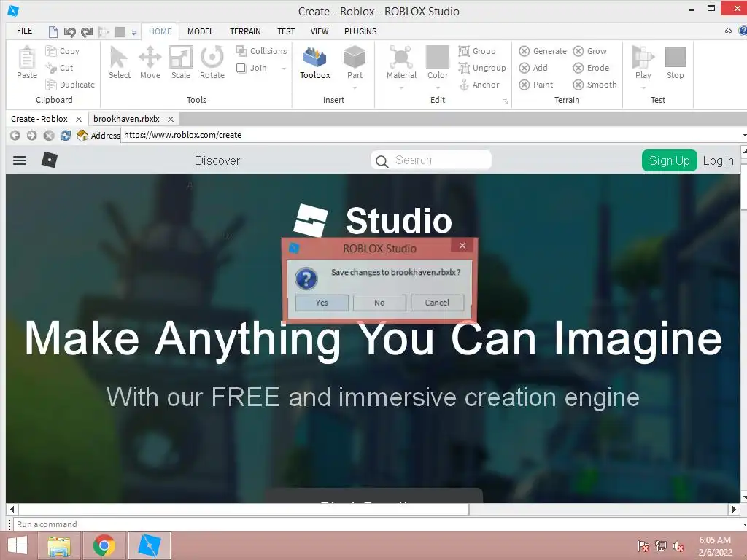
Task: Expand the Play dropdown arrow
Action: (643, 87)
